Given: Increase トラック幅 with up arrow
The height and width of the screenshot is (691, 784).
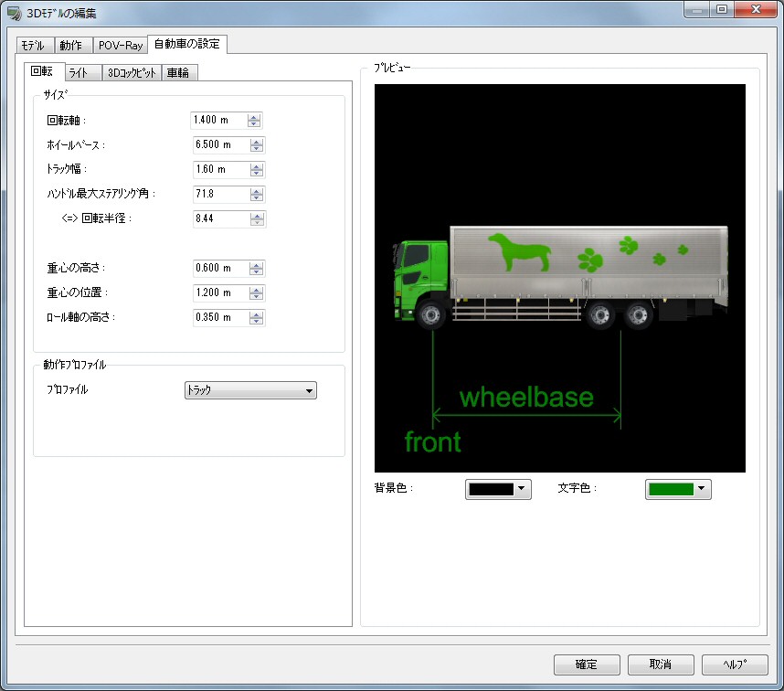Looking at the screenshot, I should click(x=257, y=166).
